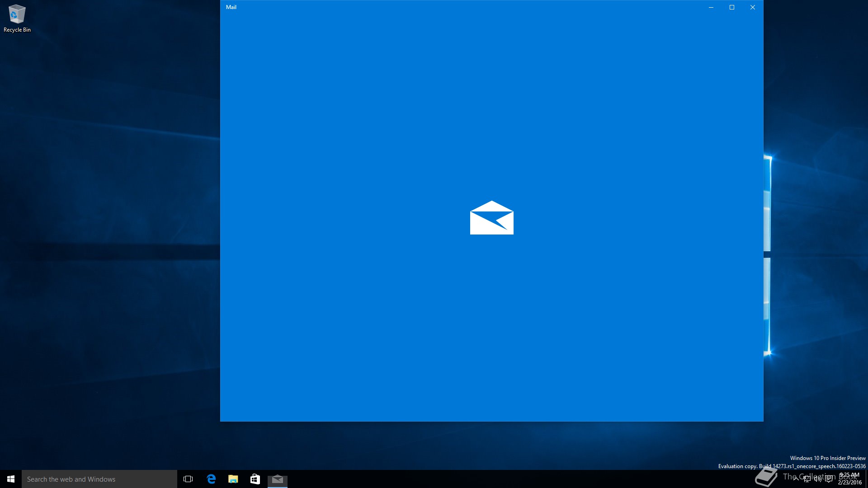Select the Recycle Bin desktop icon
The height and width of the screenshot is (488, 868).
click(17, 19)
